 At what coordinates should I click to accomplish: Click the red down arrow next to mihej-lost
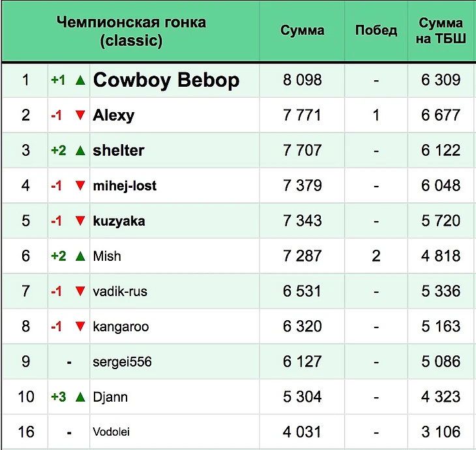click(x=80, y=185)
